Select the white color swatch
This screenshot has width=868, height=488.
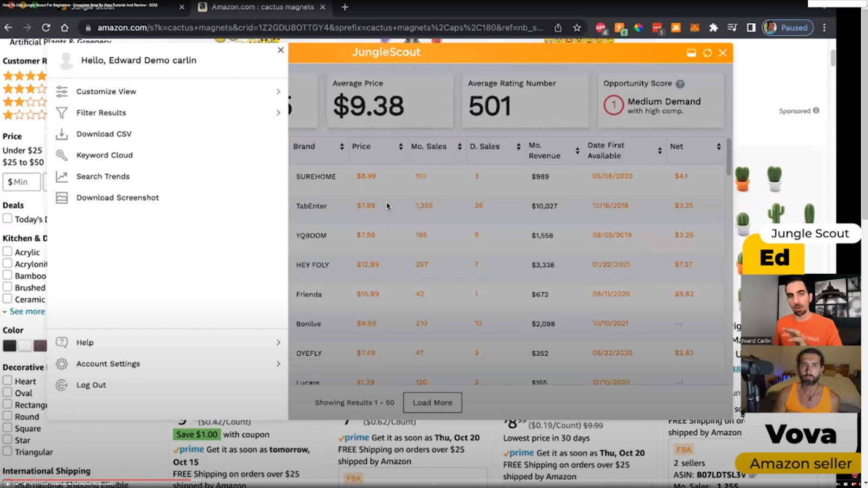tap(25, 345)
